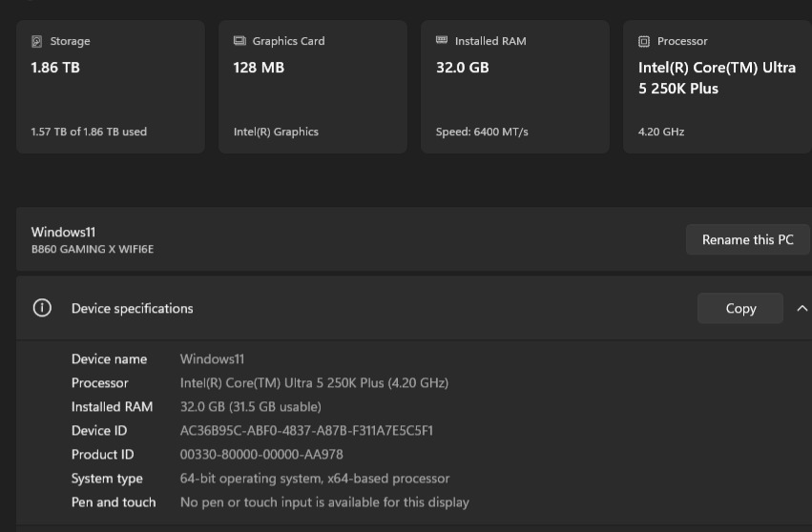Open the Storage card showing 1.86 TB
The image size is (812, 532).
point(111,87)
